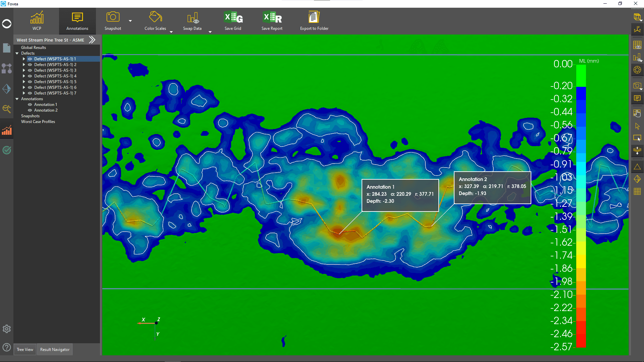The image size is (644, 362).
Task: Click the wireframe polyhedron icon
Action: [637, 179]
